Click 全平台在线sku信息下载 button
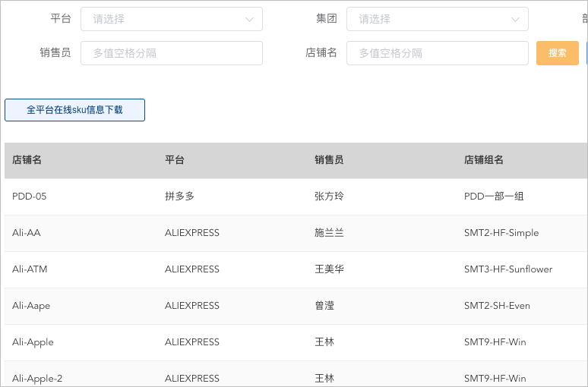 (74, 110)
